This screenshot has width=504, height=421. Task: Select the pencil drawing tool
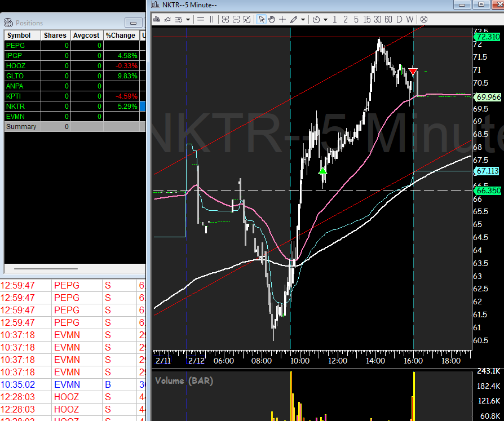pos(294,20)
